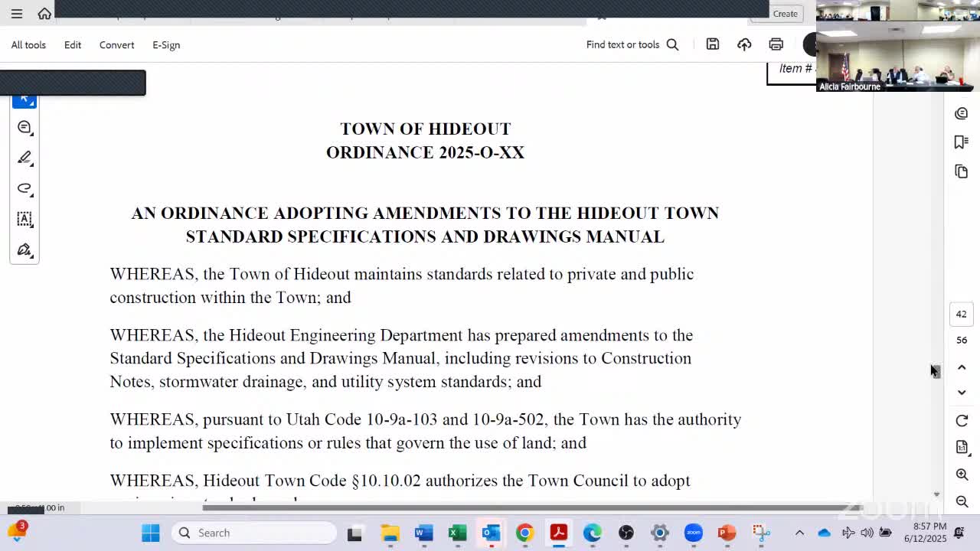The height and width of the screenshot is (551, 980).
Task: Zoom in on the document
Action: pyautogui.click(x=962, y=474)
